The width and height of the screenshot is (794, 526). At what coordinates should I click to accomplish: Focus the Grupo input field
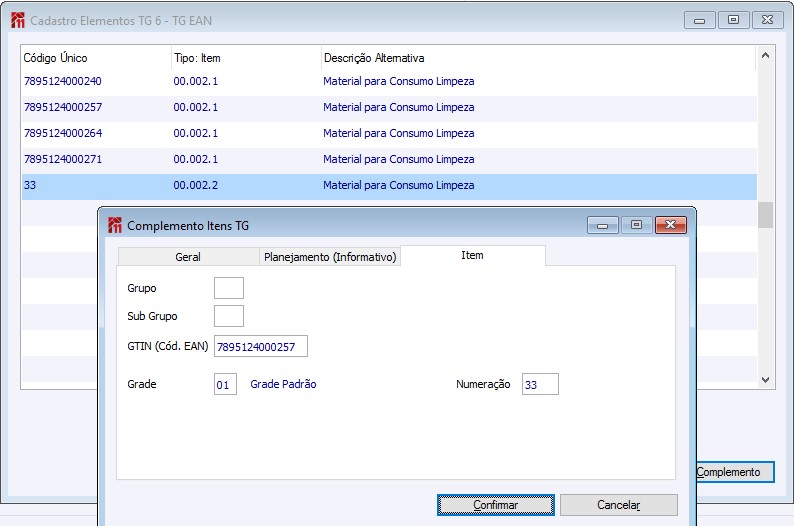229,288
